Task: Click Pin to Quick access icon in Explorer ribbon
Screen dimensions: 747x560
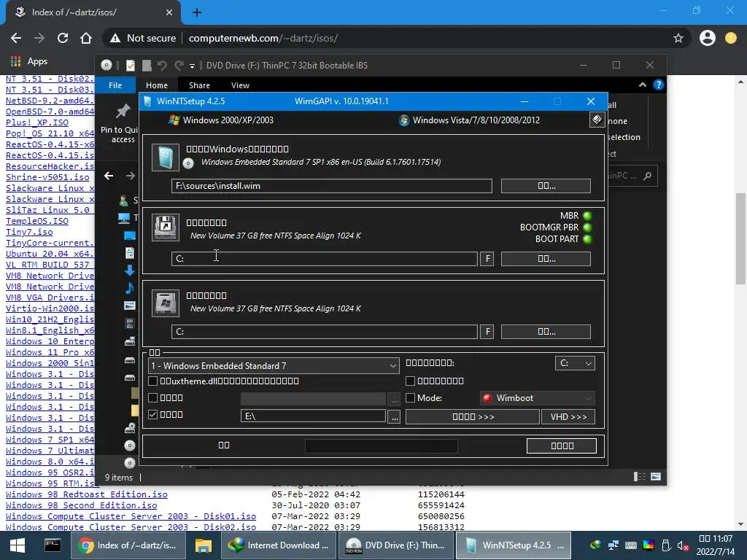Action: click(123, 112)
